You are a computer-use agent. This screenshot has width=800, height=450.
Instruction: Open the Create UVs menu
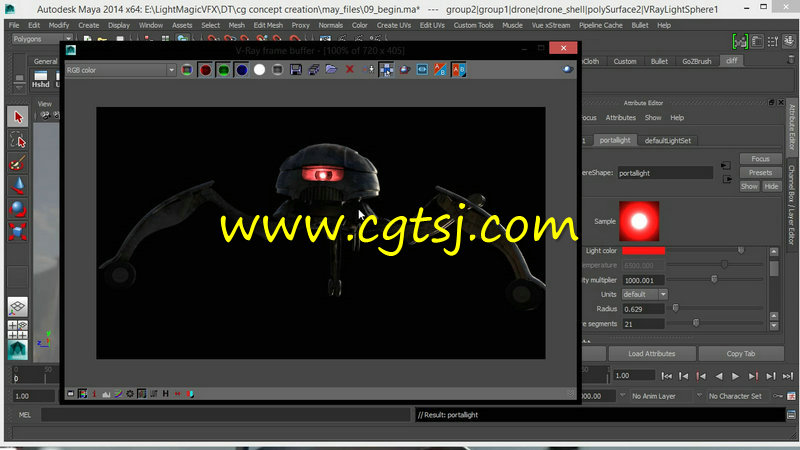393,25
